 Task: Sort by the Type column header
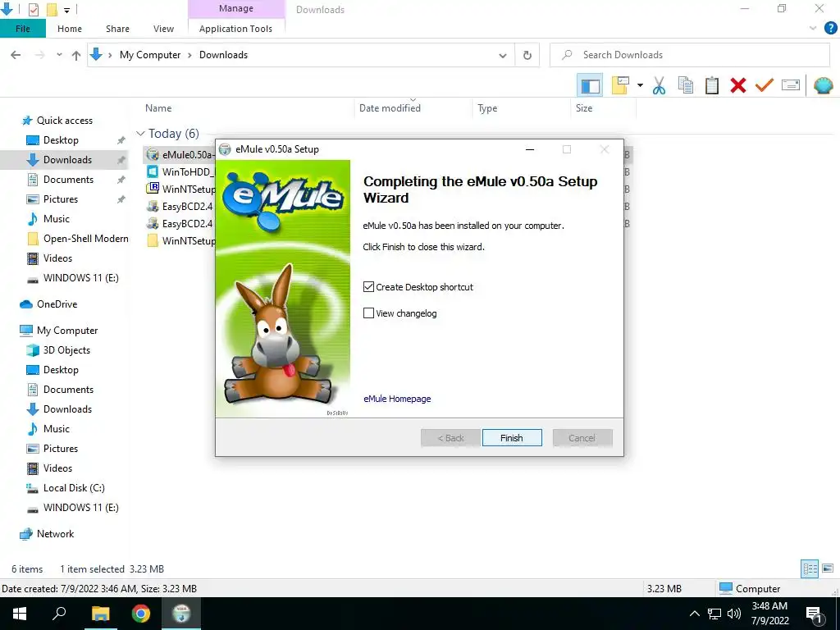487,107
